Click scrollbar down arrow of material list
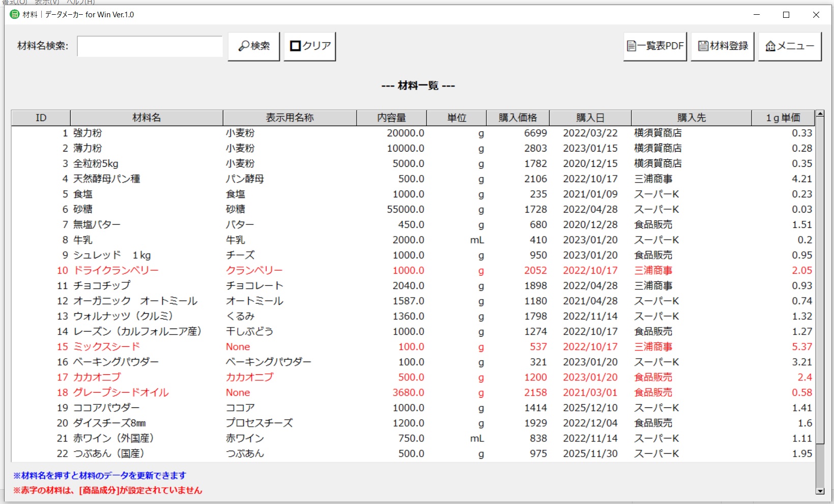 (820, 491)
